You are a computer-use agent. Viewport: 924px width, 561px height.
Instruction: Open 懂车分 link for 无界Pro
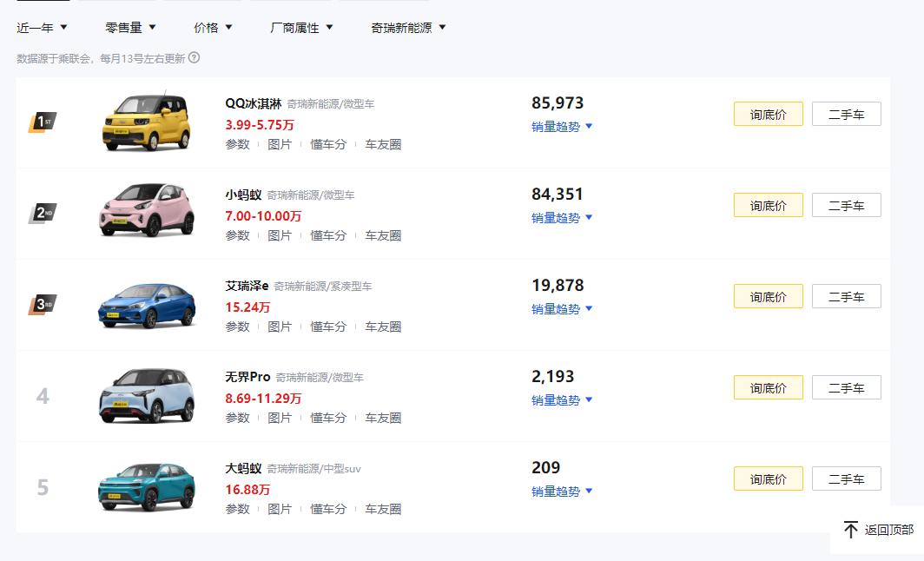tap(328, 418)
